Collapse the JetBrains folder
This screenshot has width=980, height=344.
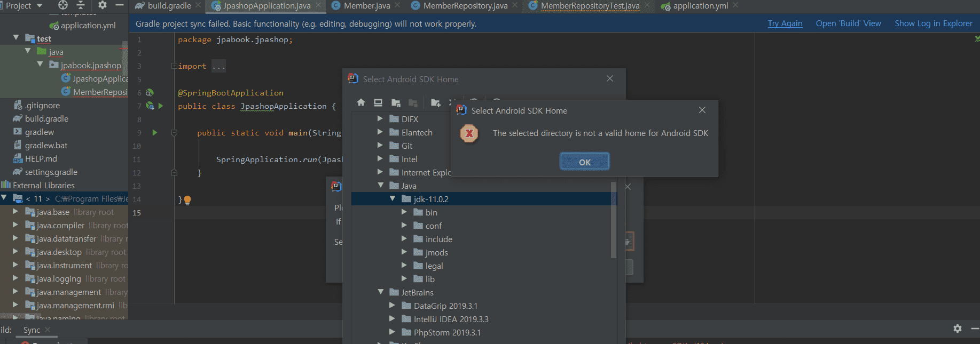pos(380,292)
